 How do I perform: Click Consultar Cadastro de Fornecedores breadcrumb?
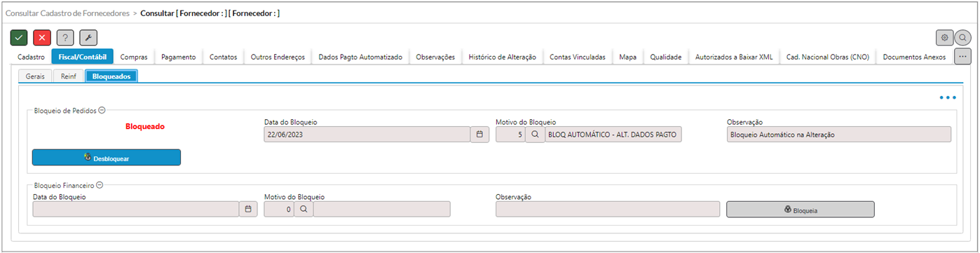click(67, 13)
